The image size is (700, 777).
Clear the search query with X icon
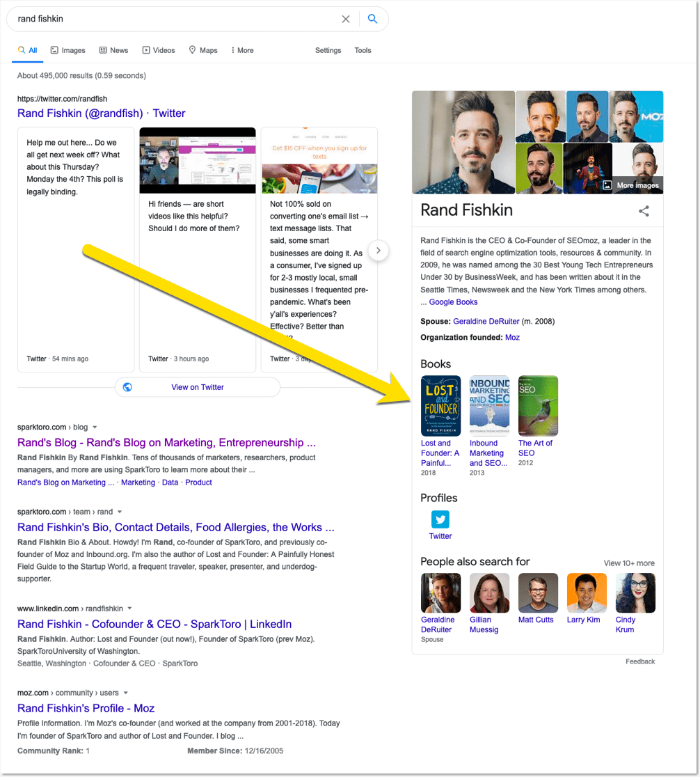pos(346,19)
